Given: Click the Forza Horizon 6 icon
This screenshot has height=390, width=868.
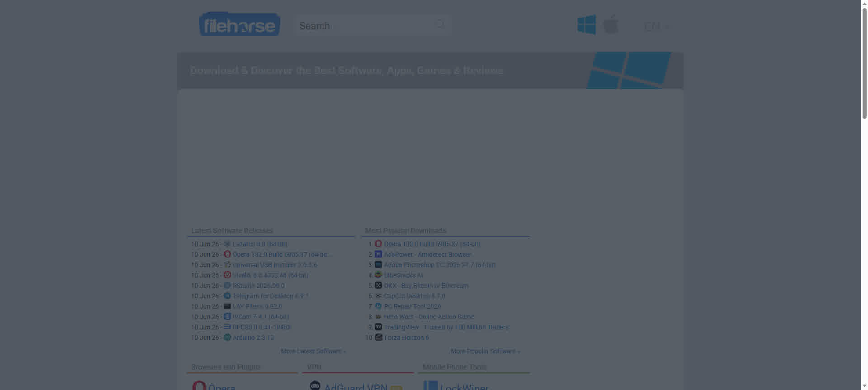Looking at the screenshot, I should tap(378, 338).
